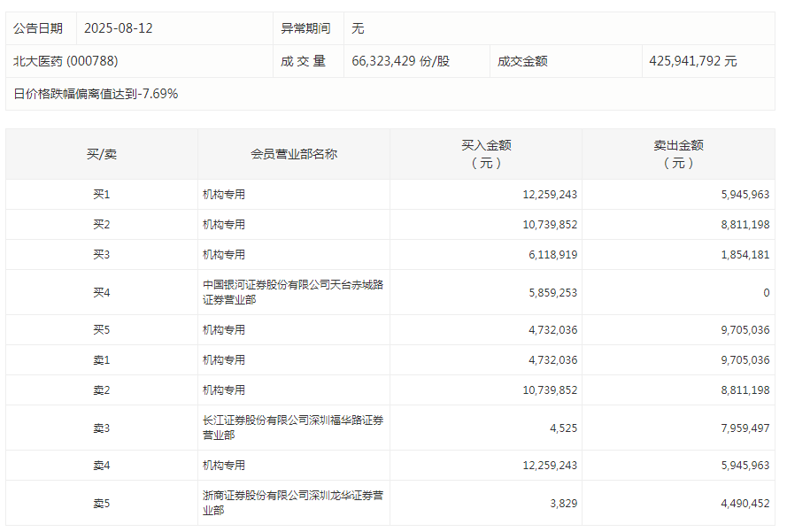Click the 成交金额 label

tap(520, 60)
